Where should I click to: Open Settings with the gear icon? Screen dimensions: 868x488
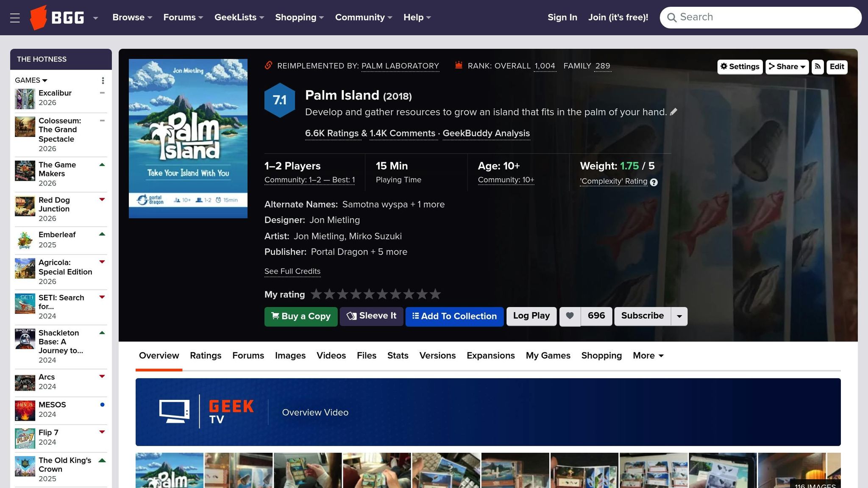(740, 67)
